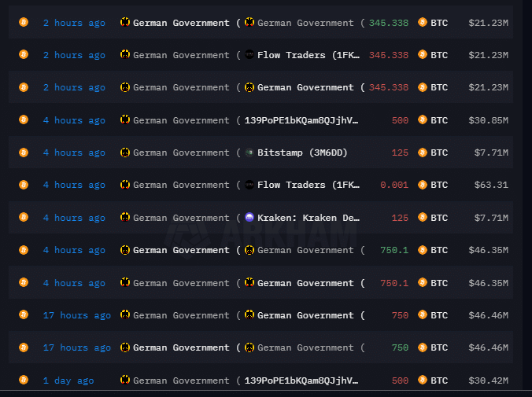
Task: Click '17 hours ago' in red 750 row
Action: (x=77, y=315)
